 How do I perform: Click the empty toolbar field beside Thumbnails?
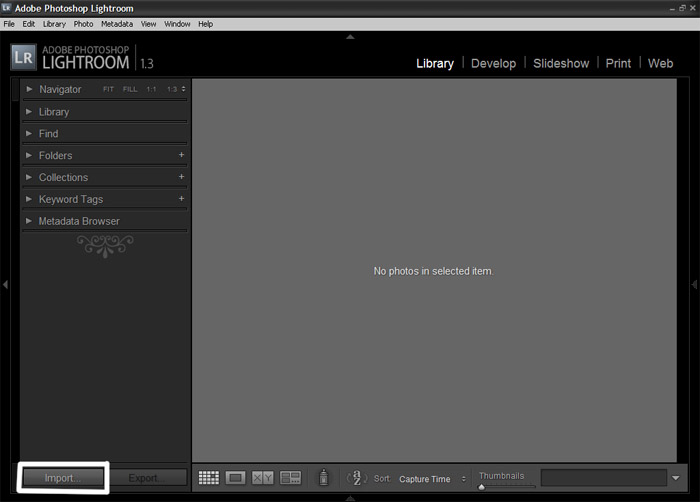tap(604, 478)
